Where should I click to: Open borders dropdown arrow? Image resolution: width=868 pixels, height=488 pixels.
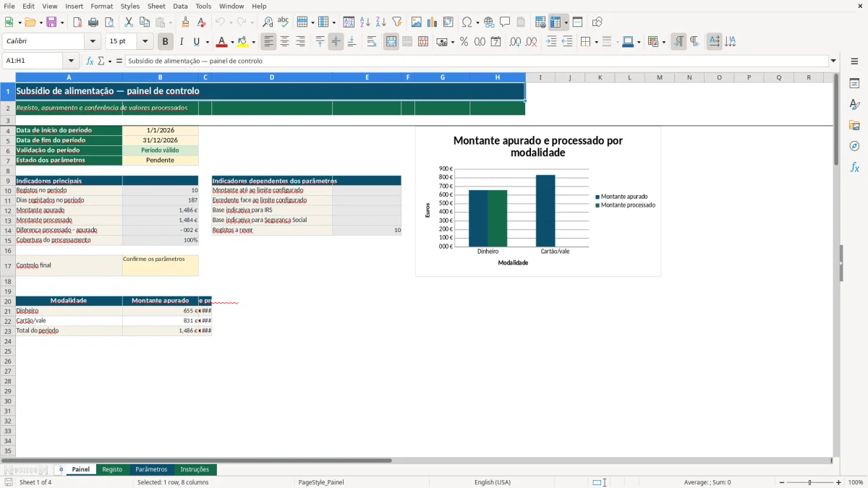[x=596, y=42]
